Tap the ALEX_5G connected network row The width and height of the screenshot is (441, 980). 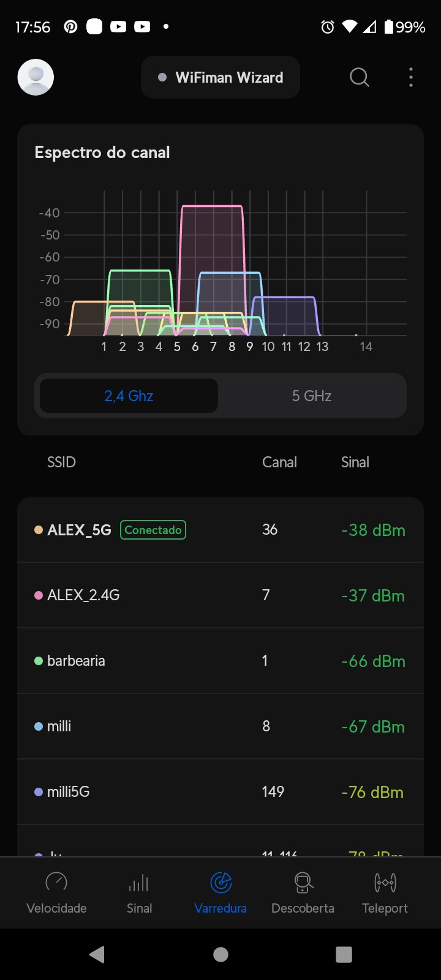point(221,530)
